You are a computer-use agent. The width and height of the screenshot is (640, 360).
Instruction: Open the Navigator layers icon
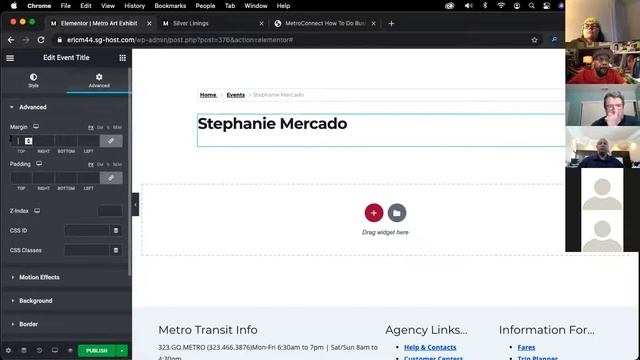(x=24, y=350)
